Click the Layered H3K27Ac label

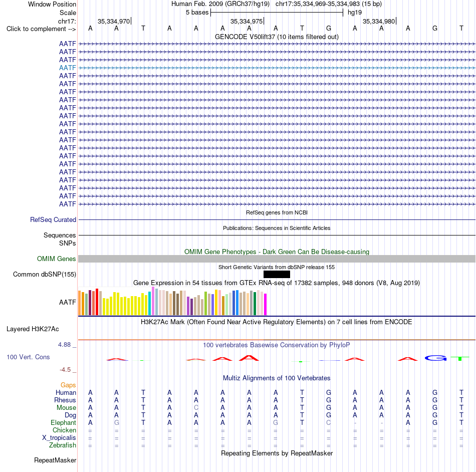[33, 329]
